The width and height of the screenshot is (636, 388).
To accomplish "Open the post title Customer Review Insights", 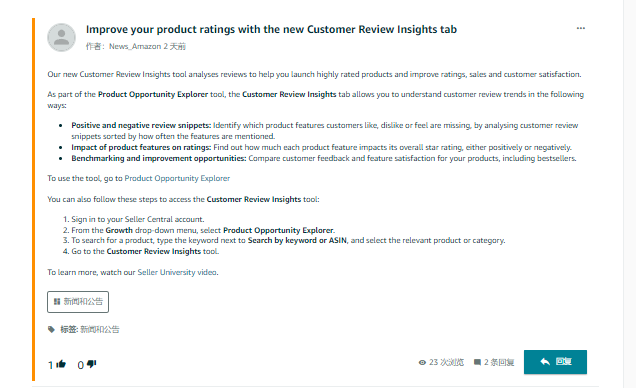I will [271, 30].
